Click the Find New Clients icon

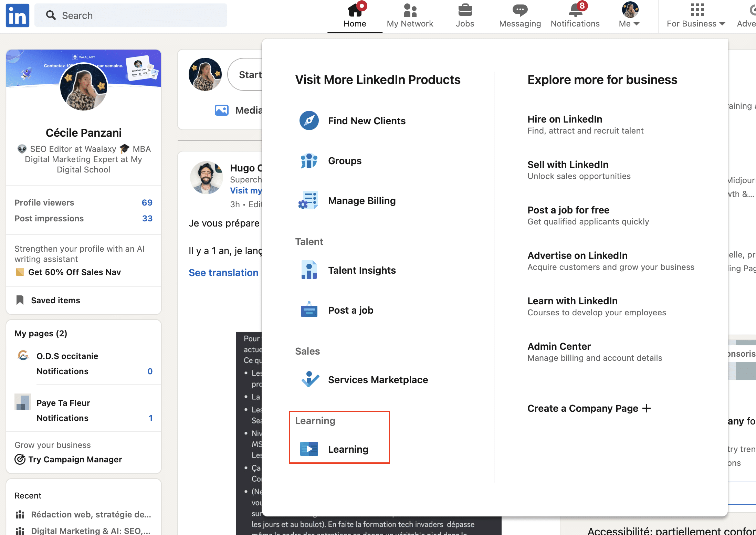tap(308, 120)
